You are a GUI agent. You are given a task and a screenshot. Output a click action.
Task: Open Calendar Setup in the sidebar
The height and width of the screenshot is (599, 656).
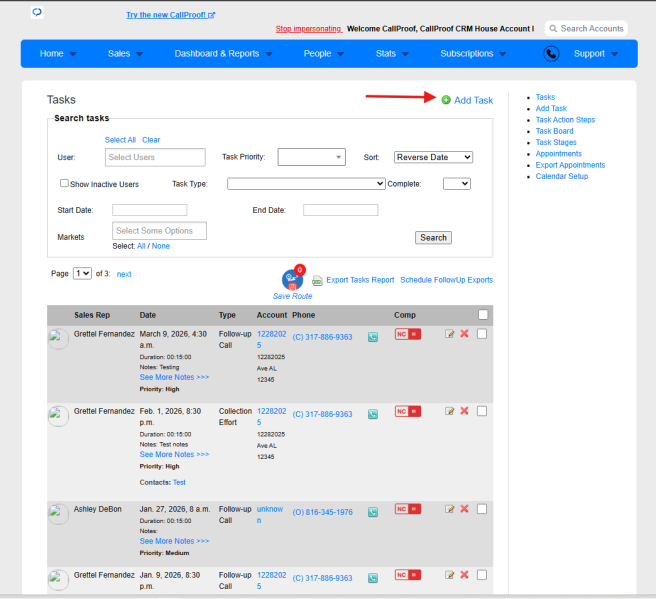[562, 176]
